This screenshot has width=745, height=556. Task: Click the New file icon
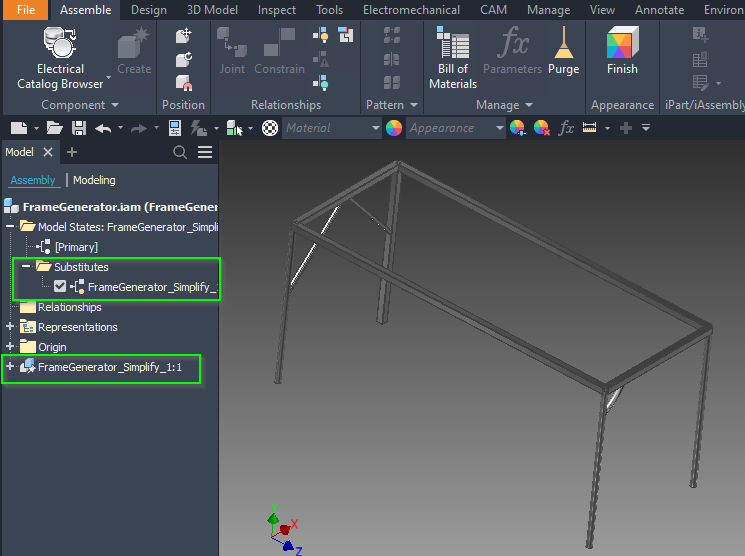point(19,128)
